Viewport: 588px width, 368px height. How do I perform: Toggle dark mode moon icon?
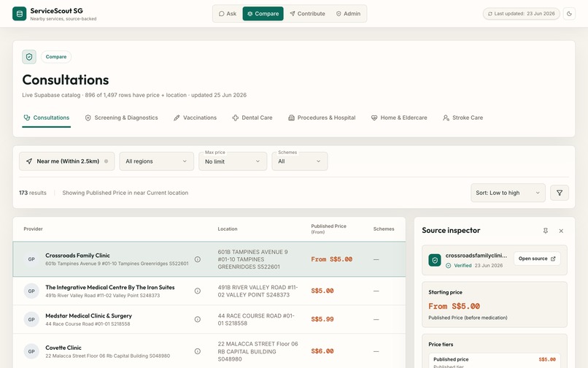[x=569, y=14]
